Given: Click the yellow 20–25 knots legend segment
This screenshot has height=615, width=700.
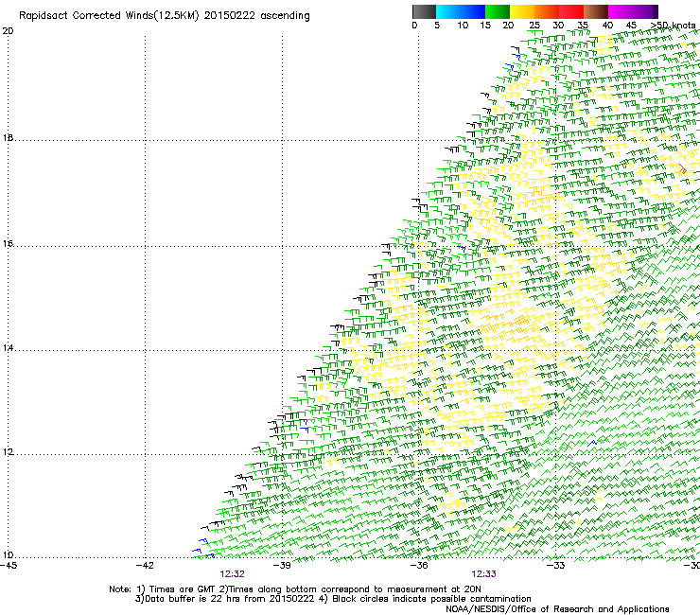Looking at the screenshot, I should tap(522, 11).
